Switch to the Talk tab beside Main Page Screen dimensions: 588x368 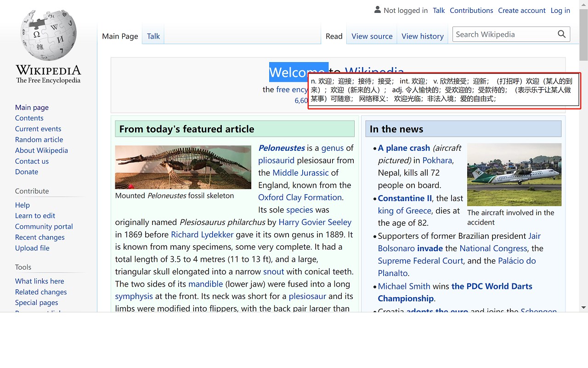click(x=153, y=36)
